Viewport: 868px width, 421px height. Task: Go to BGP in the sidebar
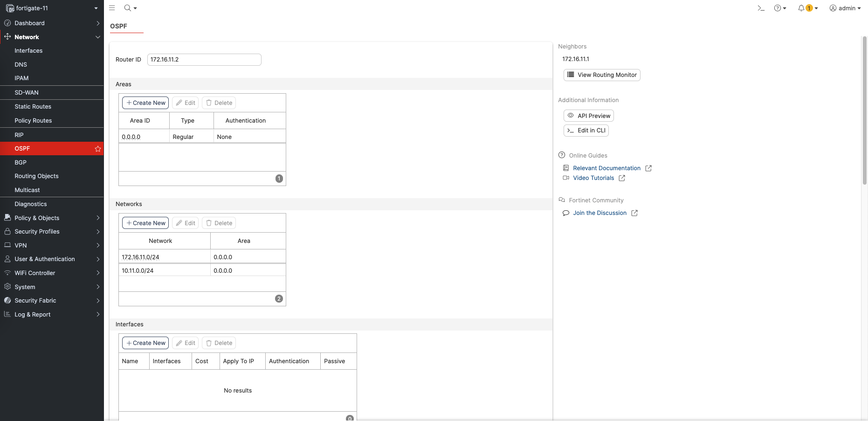21,162
